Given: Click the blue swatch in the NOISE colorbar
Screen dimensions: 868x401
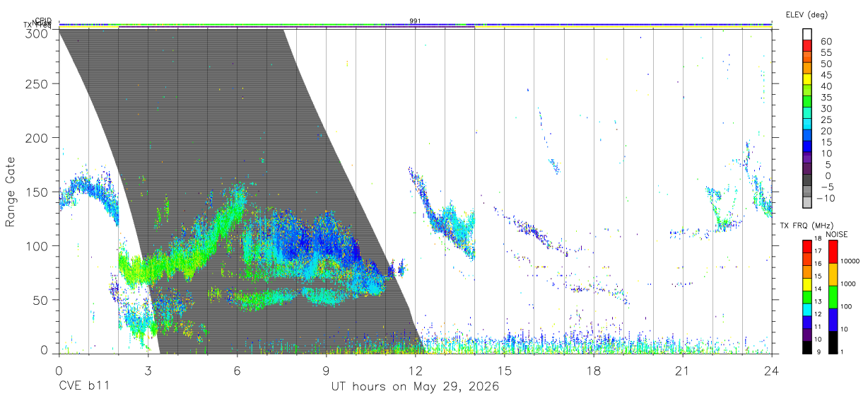Looking at the screenshot, I should click(x=832, y=320).
